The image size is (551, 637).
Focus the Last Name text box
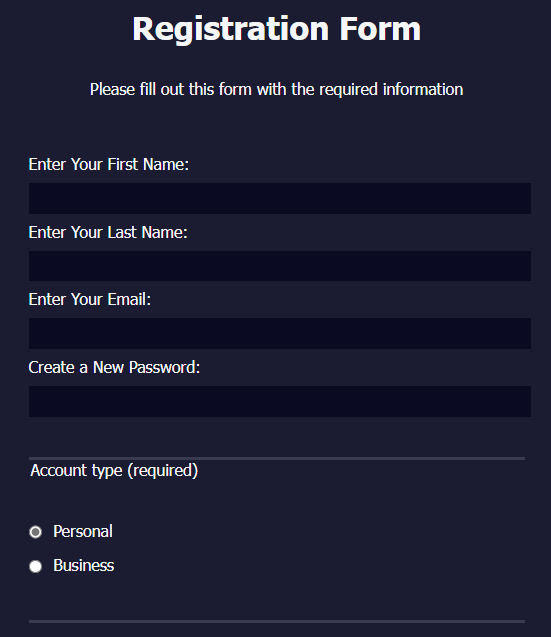[x=280, y=266]
